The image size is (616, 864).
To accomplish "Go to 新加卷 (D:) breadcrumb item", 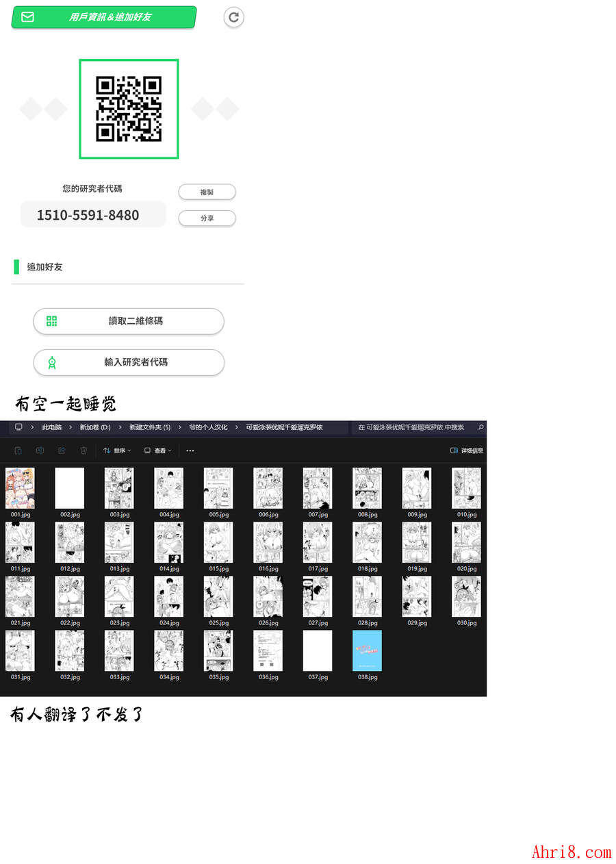I will point(95,427).
